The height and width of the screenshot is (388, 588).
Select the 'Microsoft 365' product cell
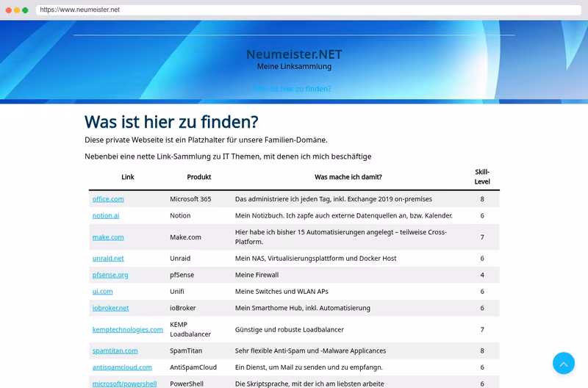pos(190,199)
